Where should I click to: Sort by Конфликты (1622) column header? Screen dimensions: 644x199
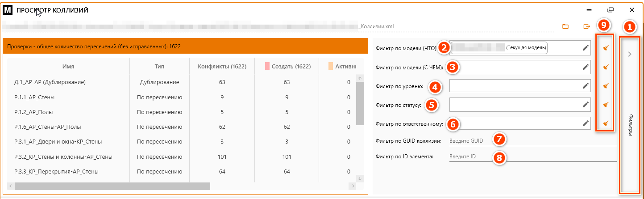(x=222, y=67)
